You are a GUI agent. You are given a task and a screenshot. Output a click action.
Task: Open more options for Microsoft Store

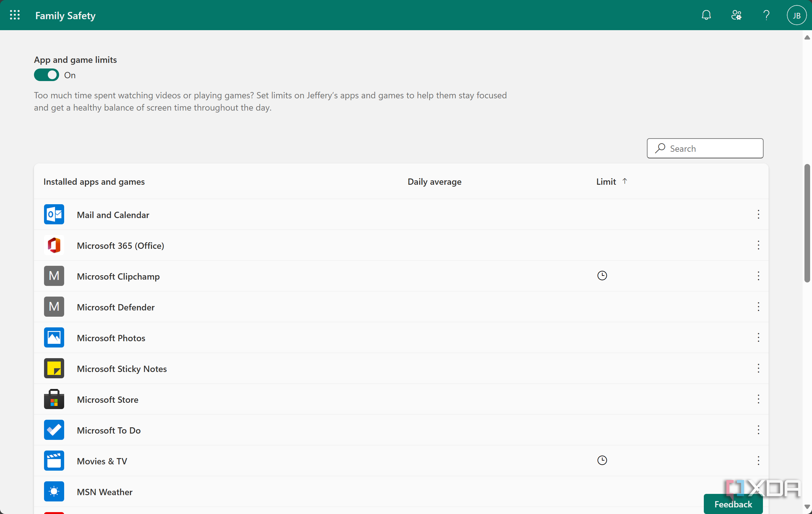tap(759, 399)
